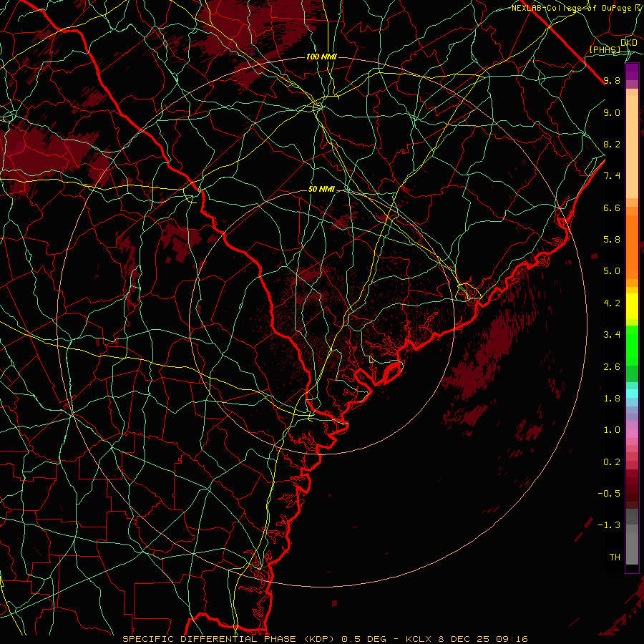Click "SPECIFIC DIFFERENTIAL PHASE (KDP)" caption text
Viewport: 644px width, 644px height.
pos(230,639)
